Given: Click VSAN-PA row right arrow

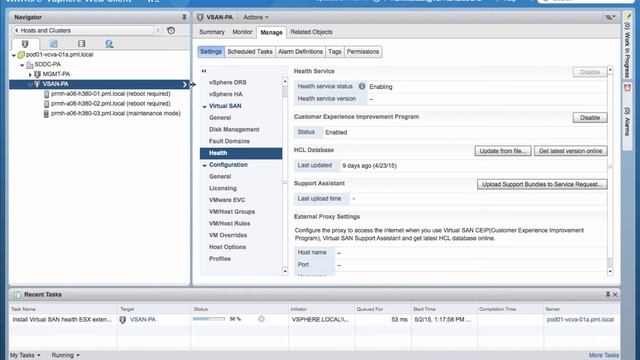Looking at the screenshot, I should tap(185, 84).
